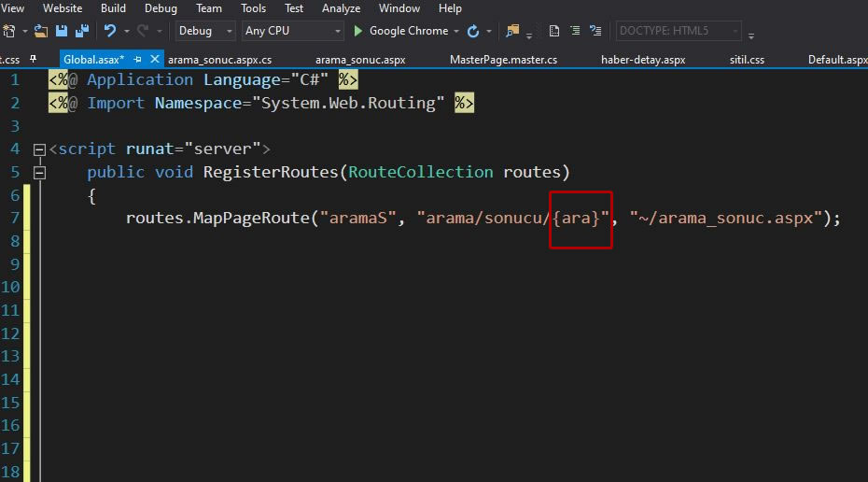Open the Analyze menu

pos(341,8)
